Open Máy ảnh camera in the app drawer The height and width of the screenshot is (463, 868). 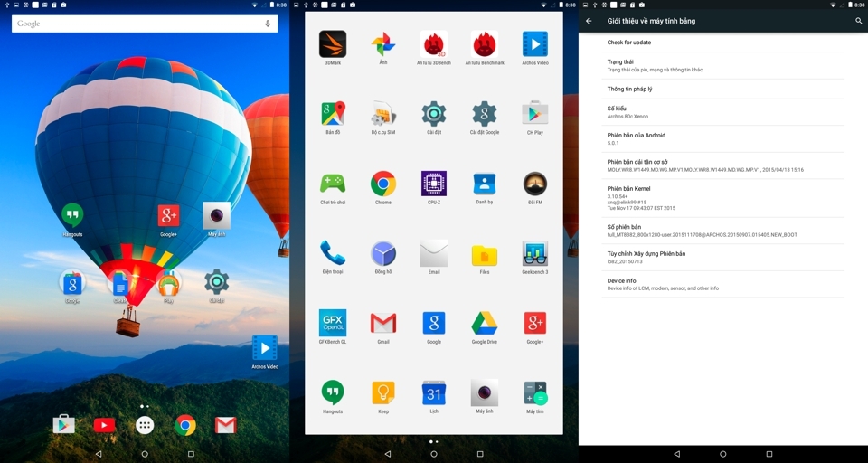point(485,392)
